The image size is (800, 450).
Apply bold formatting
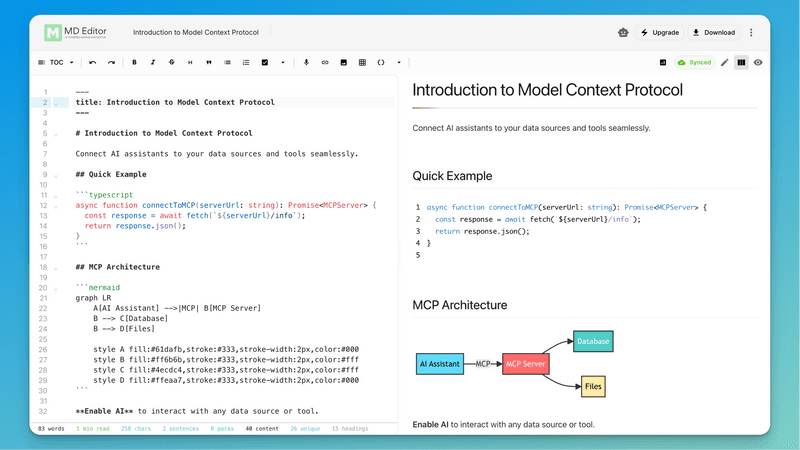(x=134, y=62)
